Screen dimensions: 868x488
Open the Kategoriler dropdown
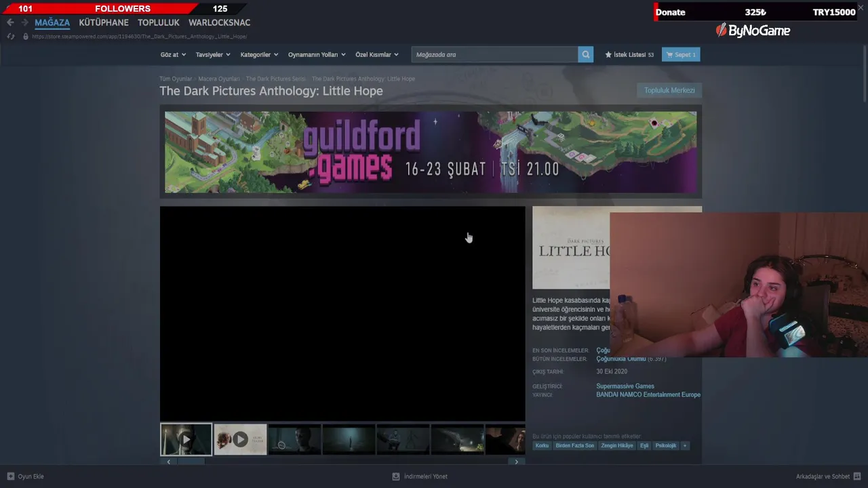tap(259, 54)
